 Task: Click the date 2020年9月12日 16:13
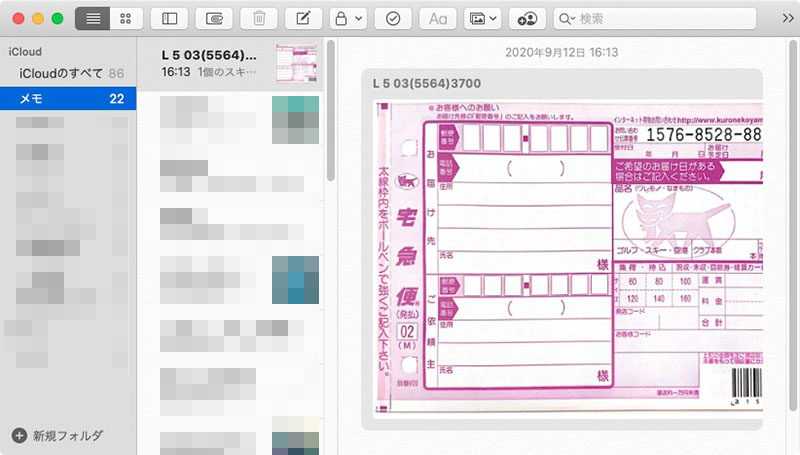coord(562,52)
